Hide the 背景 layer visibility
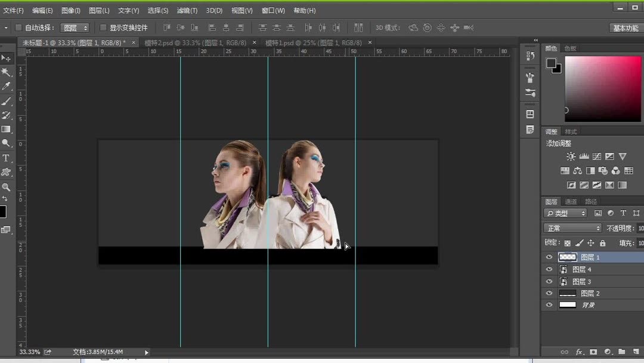Screen dimensions: 644x363 coord(549,305)
